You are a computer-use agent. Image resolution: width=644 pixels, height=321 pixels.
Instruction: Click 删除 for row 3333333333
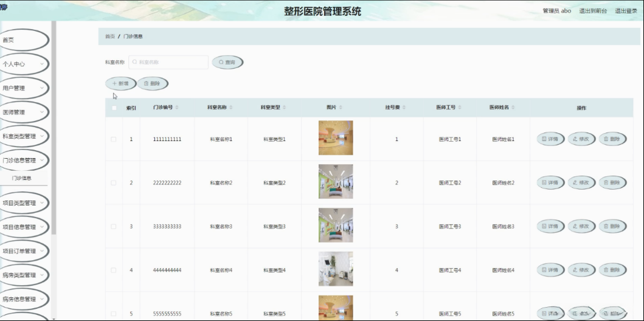[612, 226]
